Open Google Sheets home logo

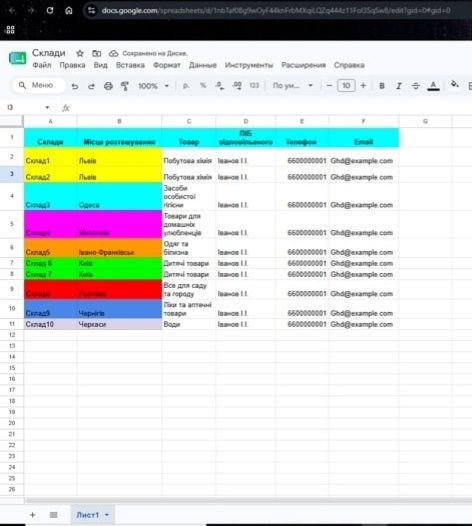[17, 58]
